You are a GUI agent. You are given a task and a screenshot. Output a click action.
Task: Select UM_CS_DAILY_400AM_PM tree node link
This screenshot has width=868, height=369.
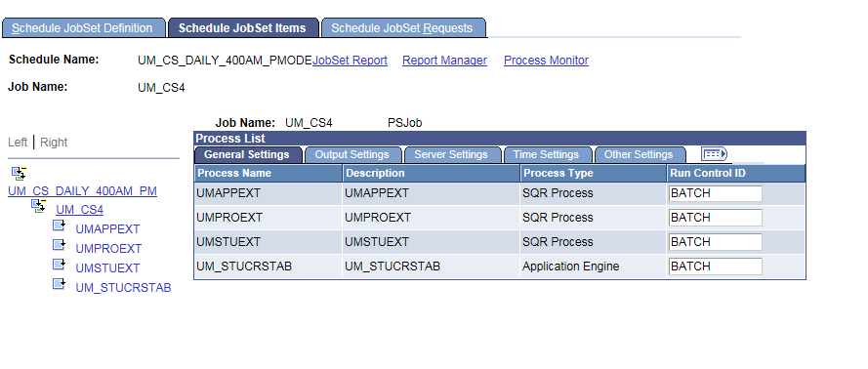tap(82, 191)
